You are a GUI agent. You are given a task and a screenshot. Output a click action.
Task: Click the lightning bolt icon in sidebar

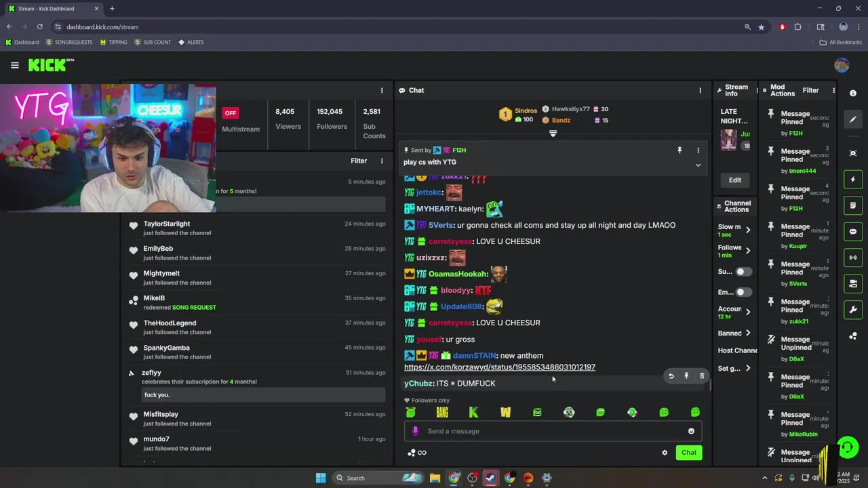(x=853, y=180)
